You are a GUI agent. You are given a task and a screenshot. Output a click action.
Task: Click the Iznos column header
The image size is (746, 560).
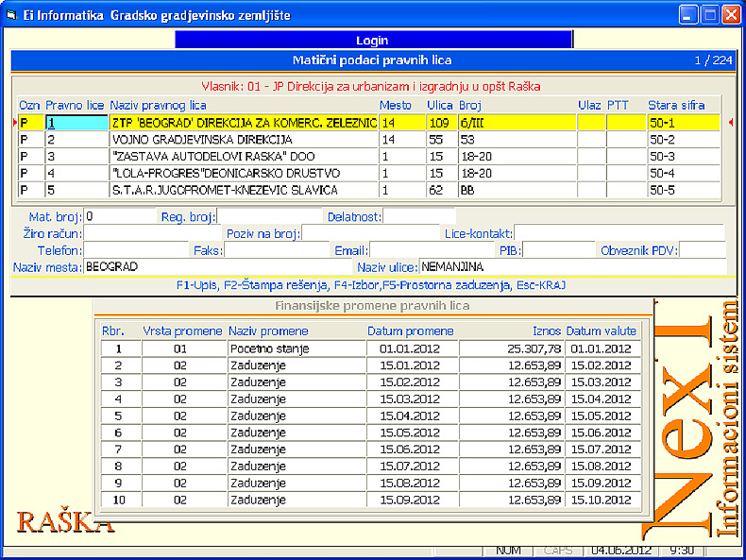(x=547, y=331)
